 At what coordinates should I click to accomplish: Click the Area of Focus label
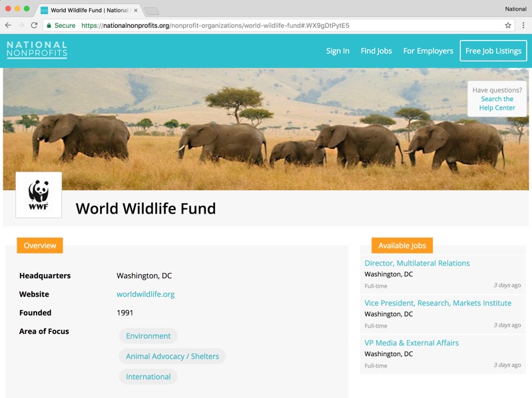[x=44, y=331]
